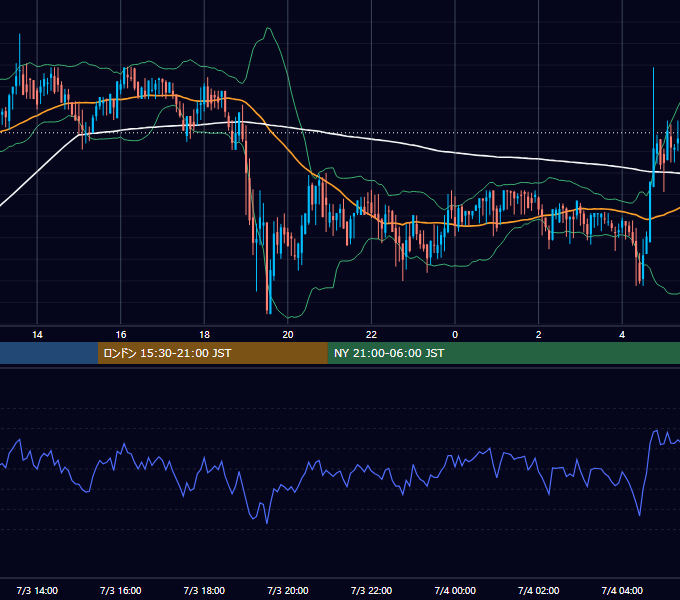Click the '7/3 22:00' label on oscillator axis
Image resolution: width=680 pixels, height=600 pixels.
[371, 590]
